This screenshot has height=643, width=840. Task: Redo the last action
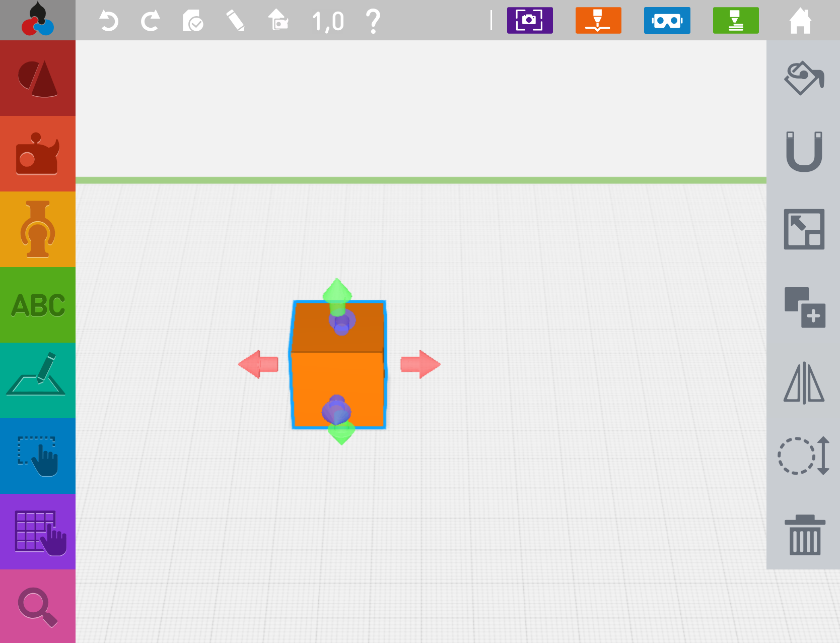click(150, 21)
